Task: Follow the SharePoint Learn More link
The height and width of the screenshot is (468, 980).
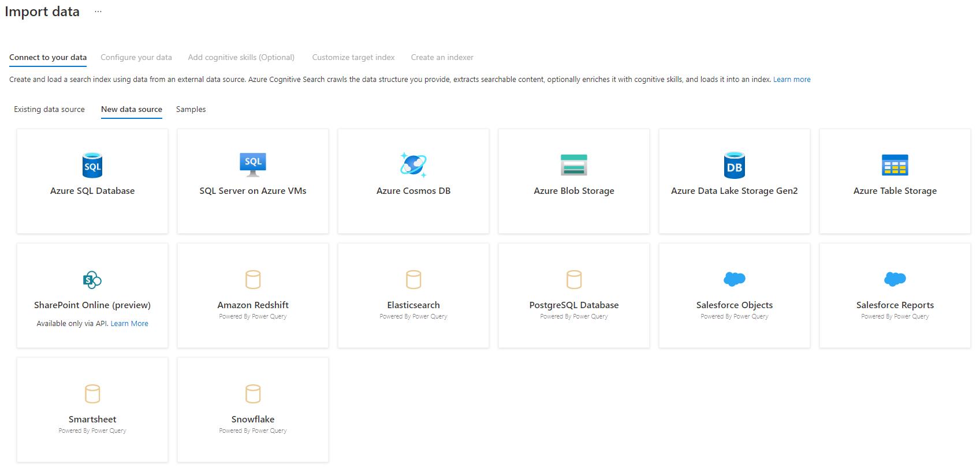Action: [129, 324]
